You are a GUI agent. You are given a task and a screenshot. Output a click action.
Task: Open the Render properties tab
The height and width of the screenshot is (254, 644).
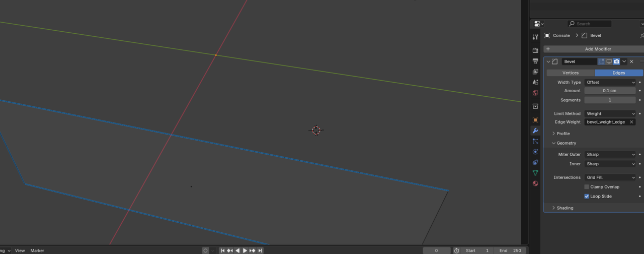click(x=535, y=50)
